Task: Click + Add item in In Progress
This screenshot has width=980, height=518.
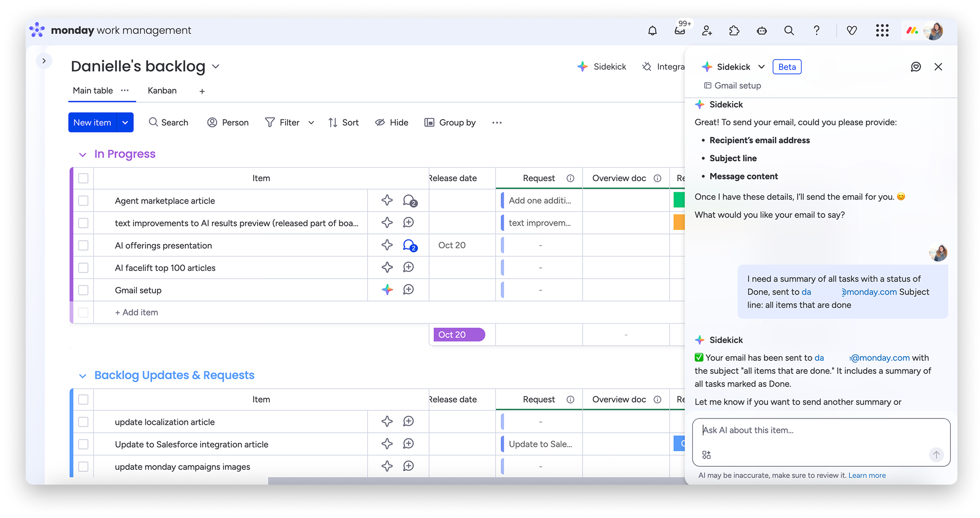Action: point(136,312)
